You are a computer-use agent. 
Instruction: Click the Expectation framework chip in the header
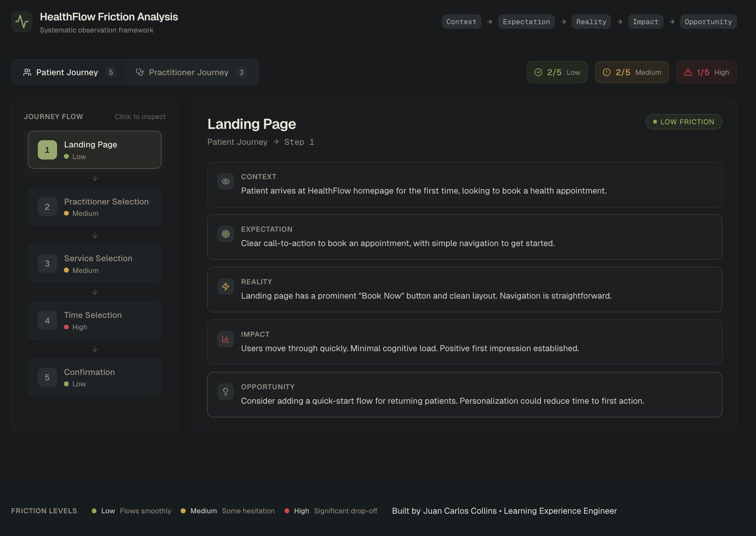(x=526, y=22)
